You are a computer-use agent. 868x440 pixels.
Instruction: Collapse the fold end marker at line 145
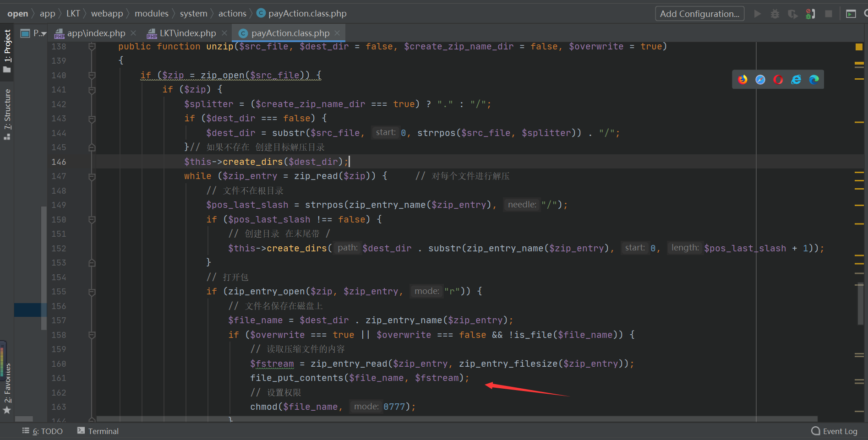(x=92, y=147)
